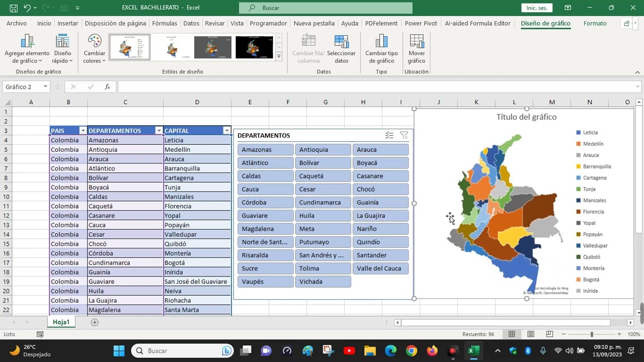Click cell containing Barranquilla
The height and width of the screenshot is (362, 644).
click(197, 168)
